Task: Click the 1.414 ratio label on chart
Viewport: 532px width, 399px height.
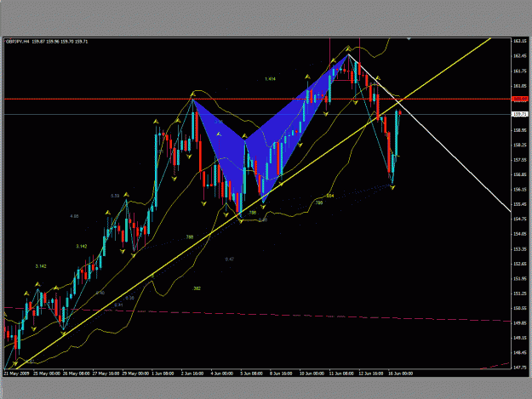Action: 270,79
